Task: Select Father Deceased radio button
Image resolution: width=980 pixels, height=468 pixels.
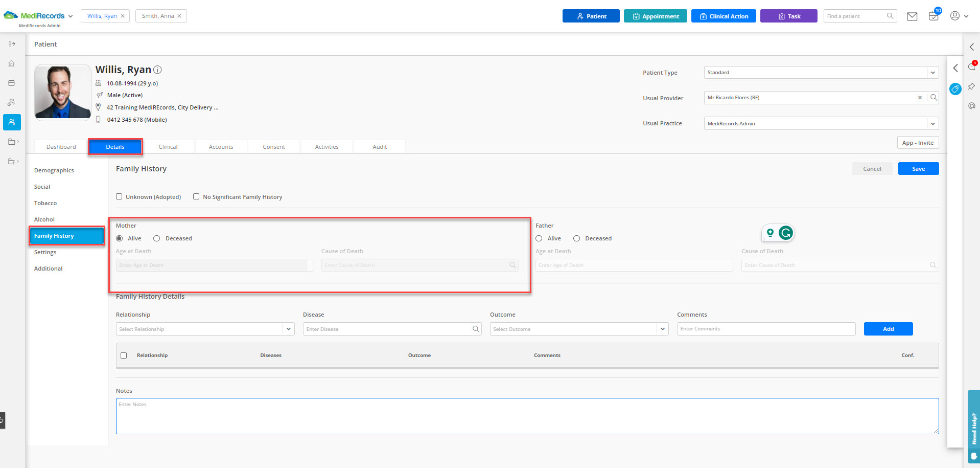Action: pos(577,238)
